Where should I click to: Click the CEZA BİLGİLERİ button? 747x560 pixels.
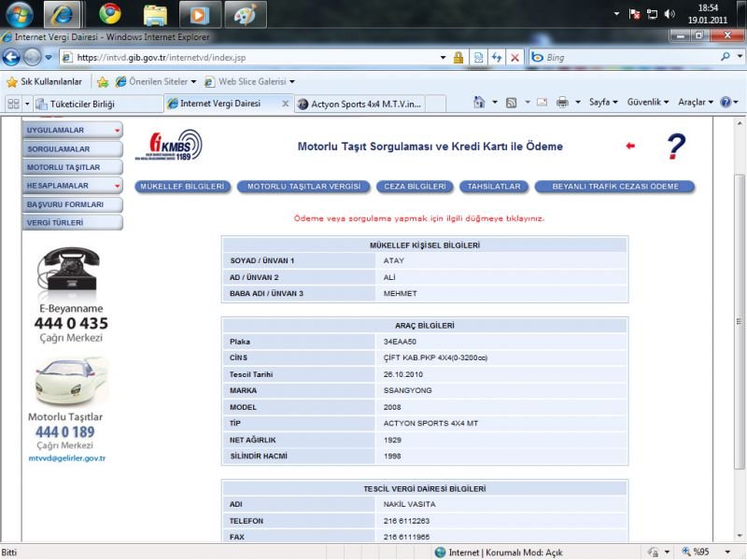(415, 187)
